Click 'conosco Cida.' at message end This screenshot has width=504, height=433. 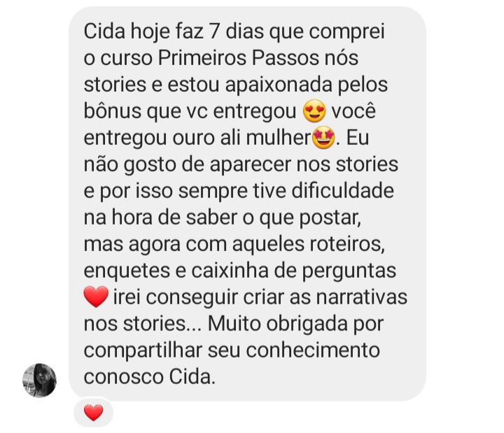tap(150, 377)
